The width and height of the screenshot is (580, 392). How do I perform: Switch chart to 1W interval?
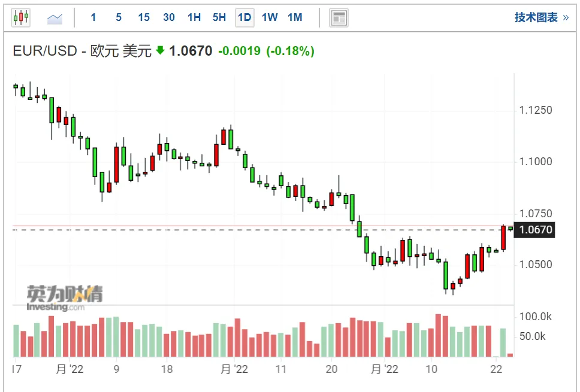pos(270,17)
